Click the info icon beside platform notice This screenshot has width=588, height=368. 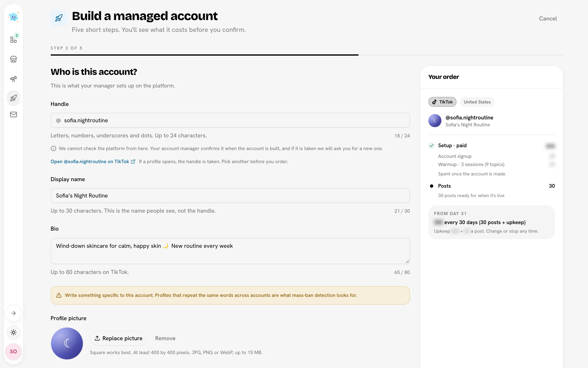[x=53, y=148]
